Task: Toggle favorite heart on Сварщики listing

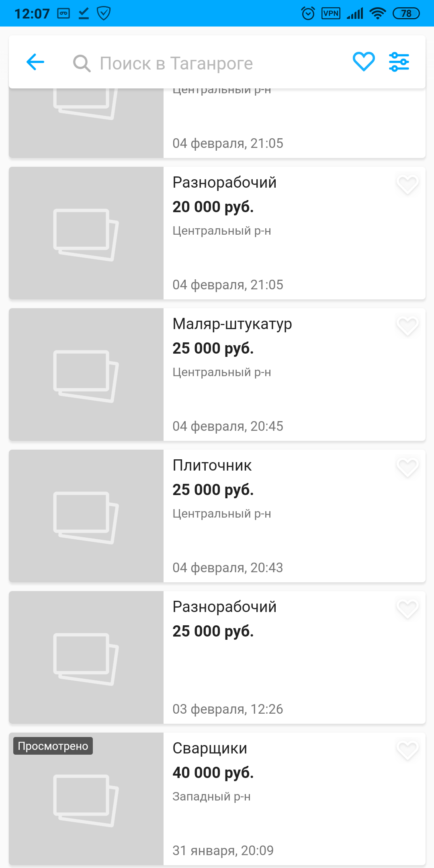Action: click(407, 750)
